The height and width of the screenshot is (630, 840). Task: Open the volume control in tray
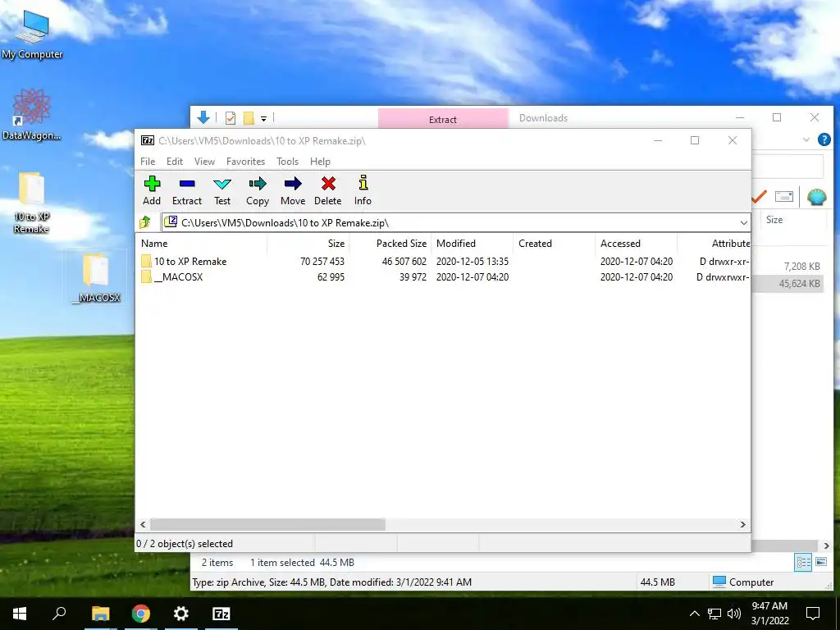pos(734,614)
